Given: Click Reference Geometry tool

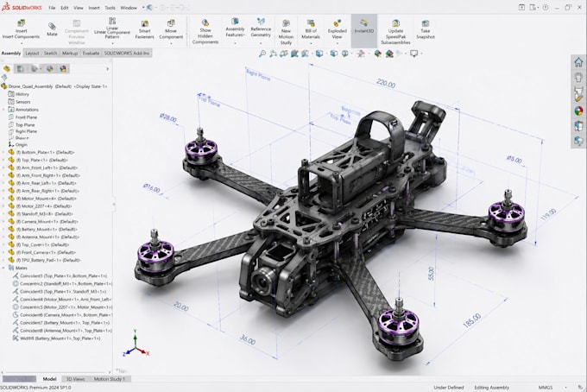Looking at the screenshot, I should pyautogui.click(x=261, y=28).
